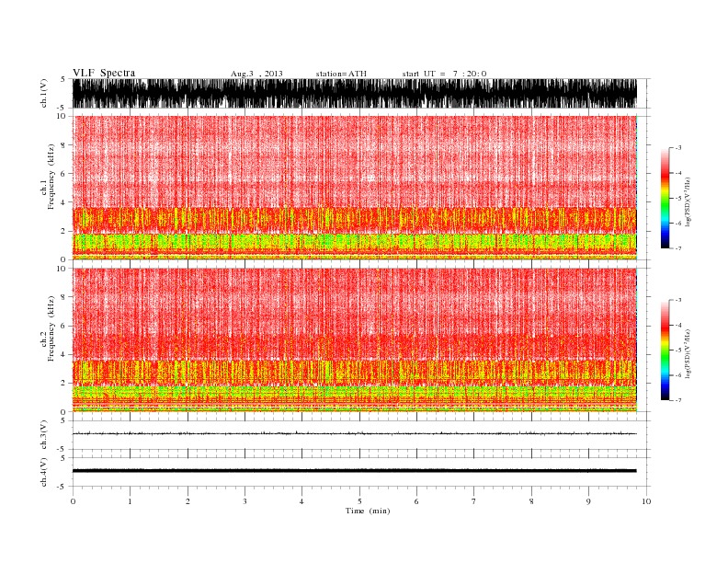
Task: Click the time axis tick label "7"
Action: pyautogui.click(x=474, y=501)
